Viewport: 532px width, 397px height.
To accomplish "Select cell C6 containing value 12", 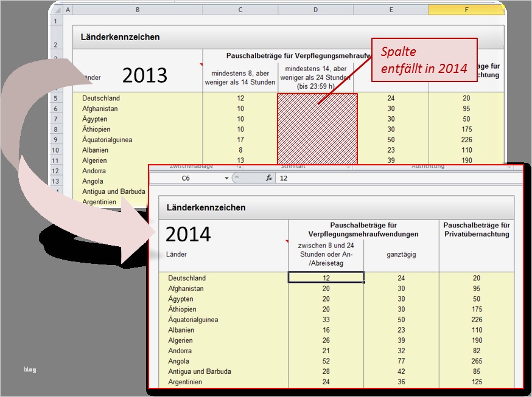I will pyautogui.click(x=326, y=278).
